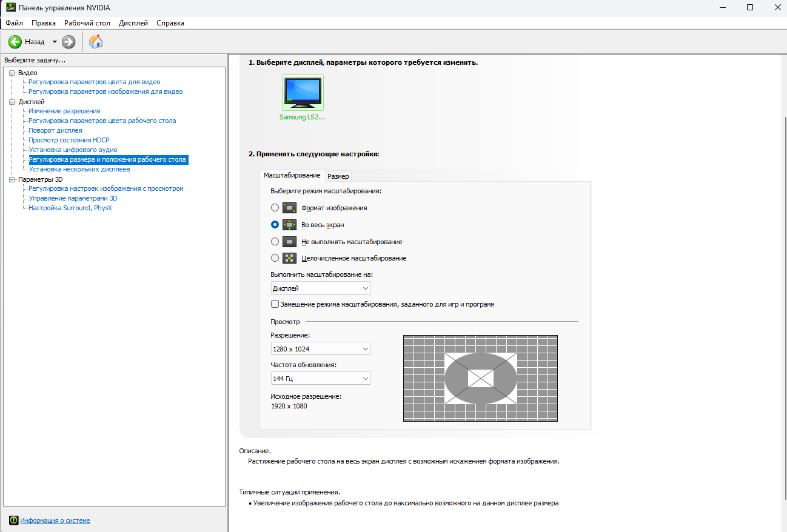Collapse the Видео tree node
This screenshot has width=787, height=532.
(12, 73)
